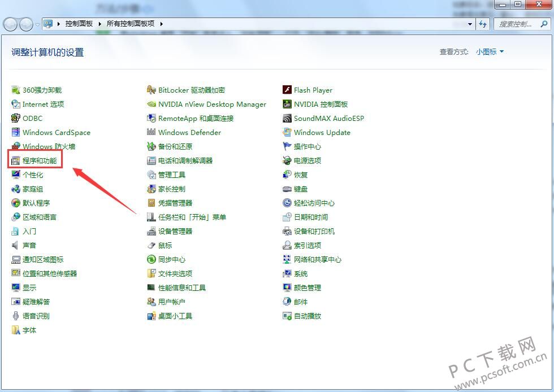Screen dimensions: 554x392
Task: Open the 性能信息和工具 link
Action: [182, 288]
